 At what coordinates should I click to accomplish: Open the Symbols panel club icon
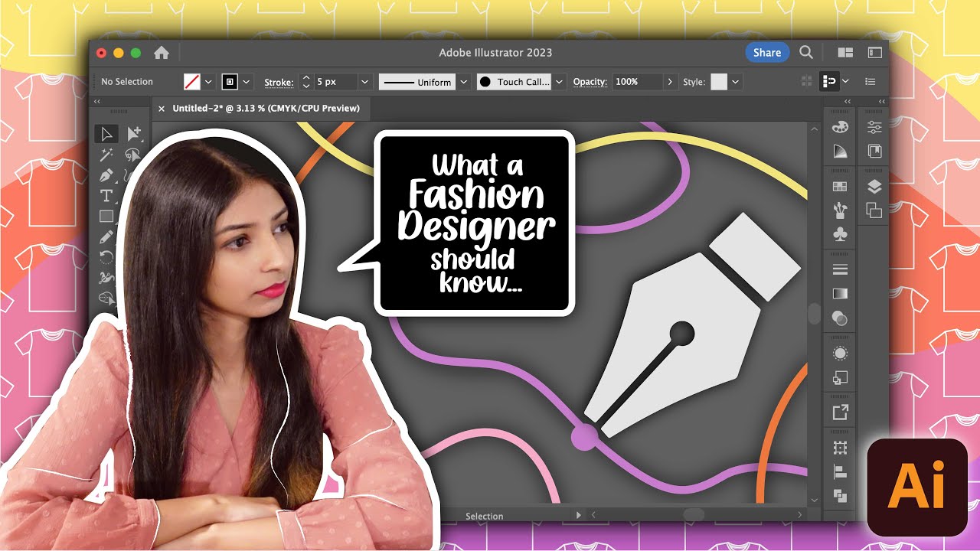tap(840, 235)
